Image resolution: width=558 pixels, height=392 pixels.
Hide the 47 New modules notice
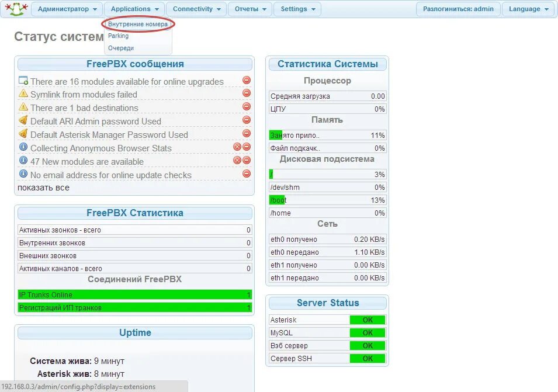(x=246, y=160)
